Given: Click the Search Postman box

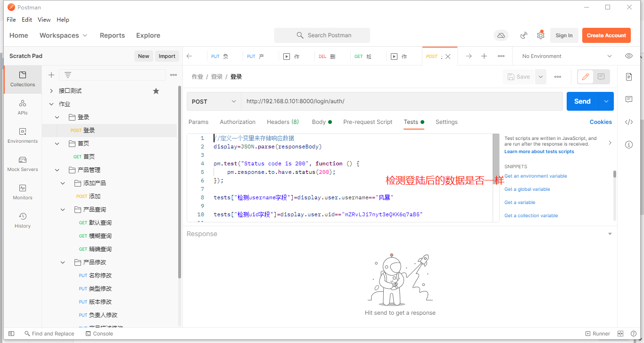Looking at the screenshot, I should (x=322, y=35).
